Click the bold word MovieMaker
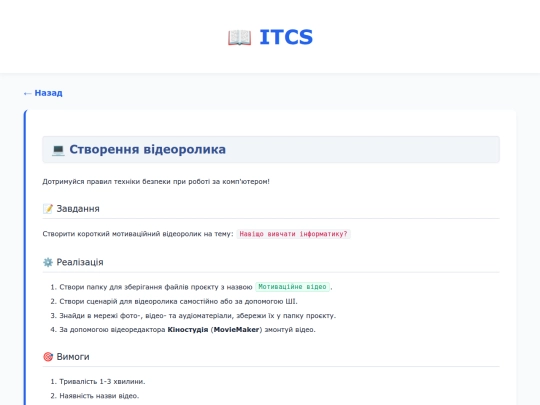The width and height of the screenshot is (540, 405). click(236, 330)
